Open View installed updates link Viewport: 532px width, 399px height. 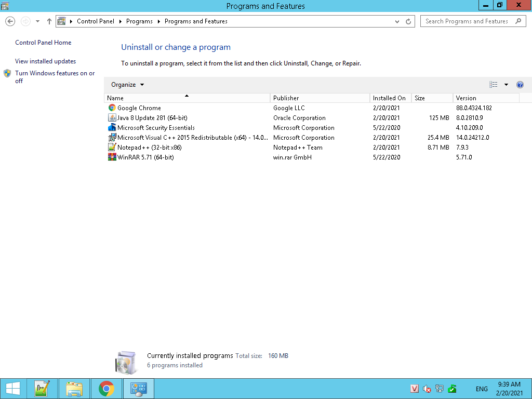point(46,61)
